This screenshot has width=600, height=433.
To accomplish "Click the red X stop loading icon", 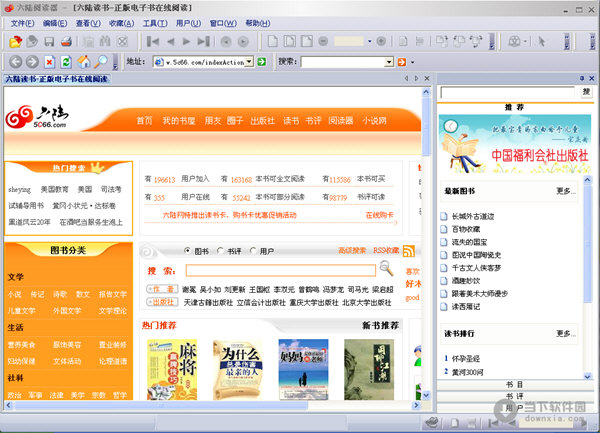I will tap(49, 62).
